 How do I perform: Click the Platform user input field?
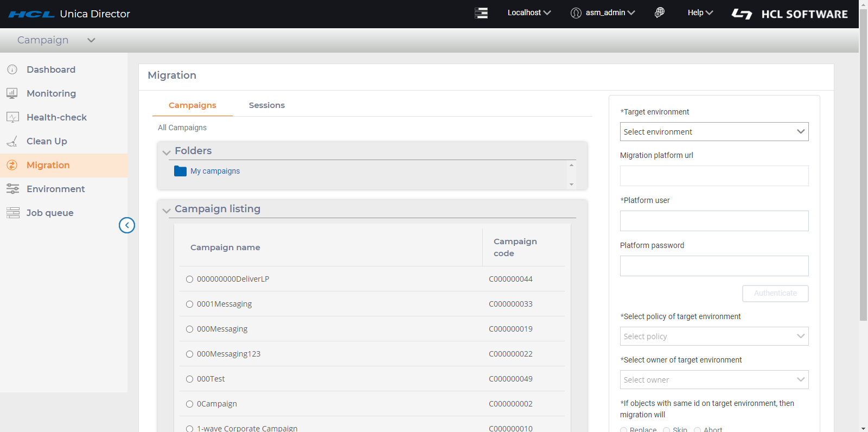point(714,221)
